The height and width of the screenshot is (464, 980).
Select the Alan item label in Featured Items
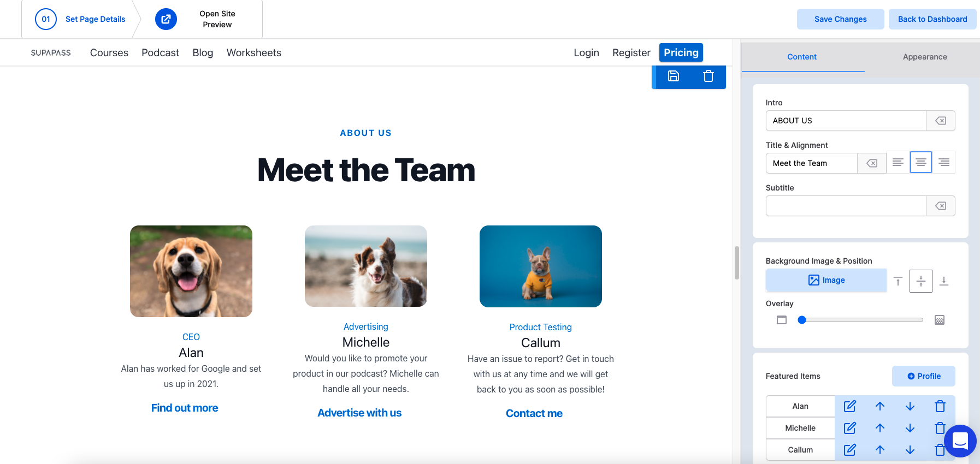[x=800, y=406]
